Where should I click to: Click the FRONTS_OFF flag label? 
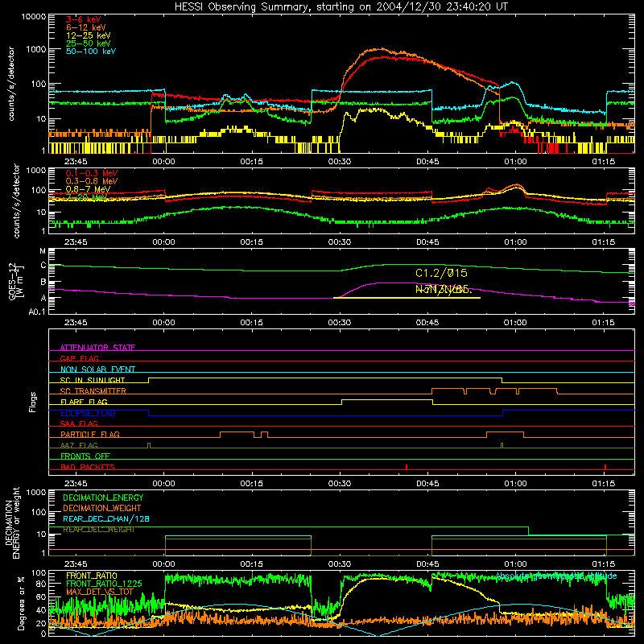[85, 456]
